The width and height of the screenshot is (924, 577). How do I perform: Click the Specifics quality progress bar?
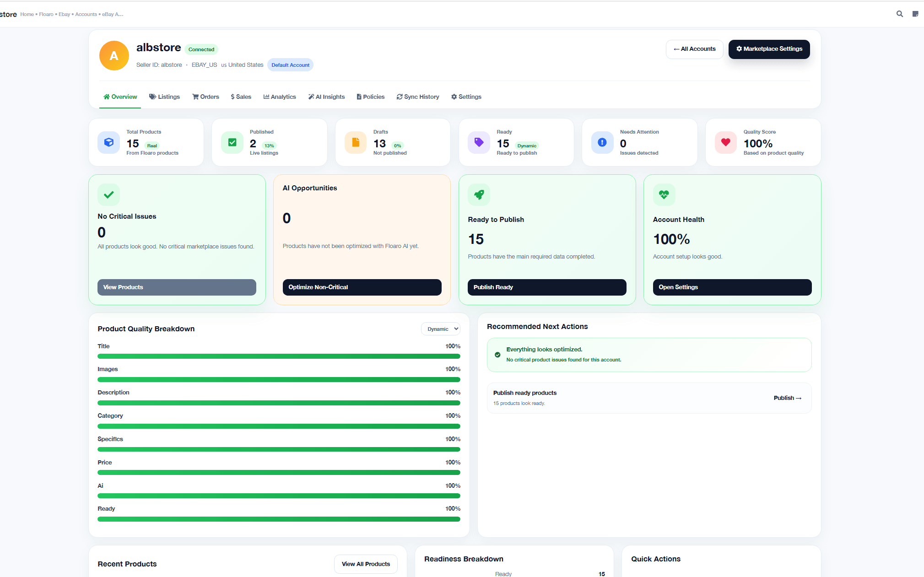[x=279, y=449]
